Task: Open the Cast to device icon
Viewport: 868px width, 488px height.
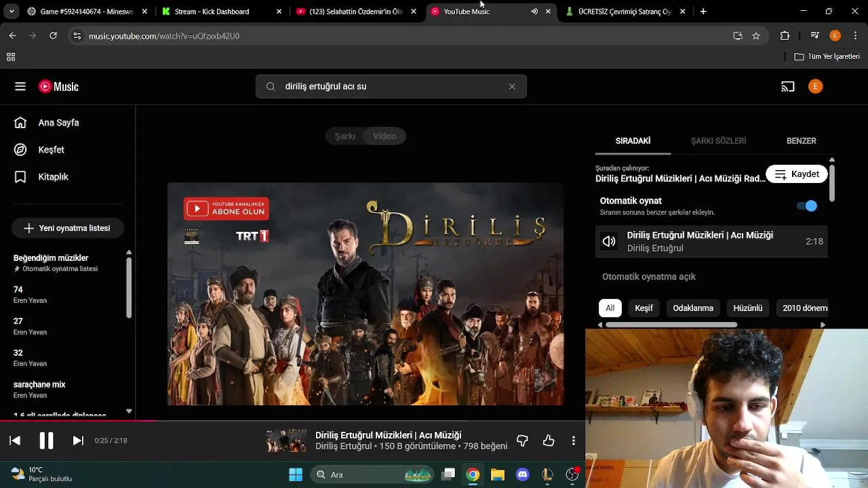Action: (x=787, y=87)
